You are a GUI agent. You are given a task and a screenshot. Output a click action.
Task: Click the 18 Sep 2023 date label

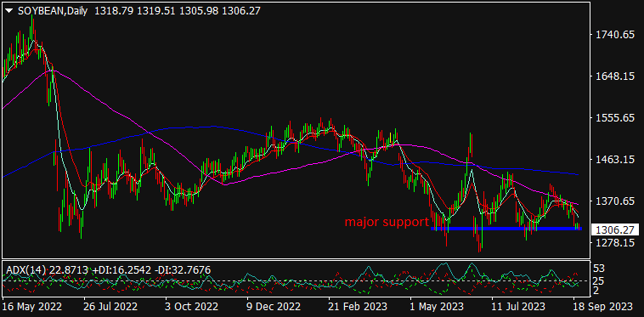(x=602, y=307)
